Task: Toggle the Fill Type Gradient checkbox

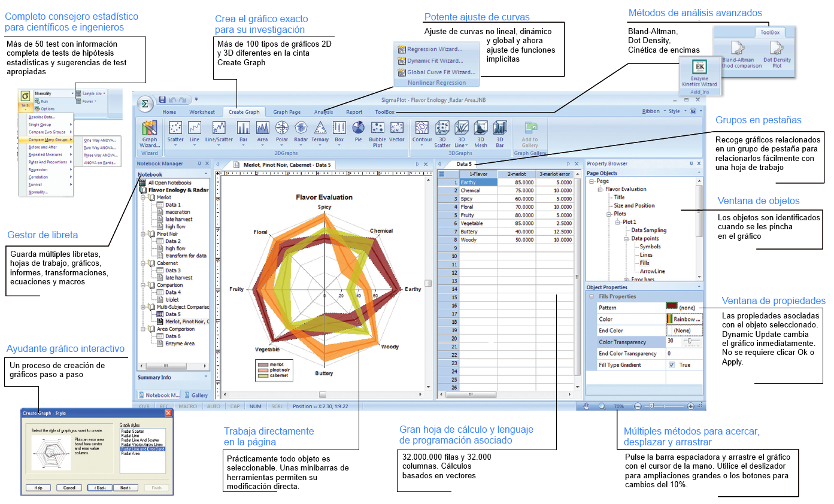Action: 672,365
